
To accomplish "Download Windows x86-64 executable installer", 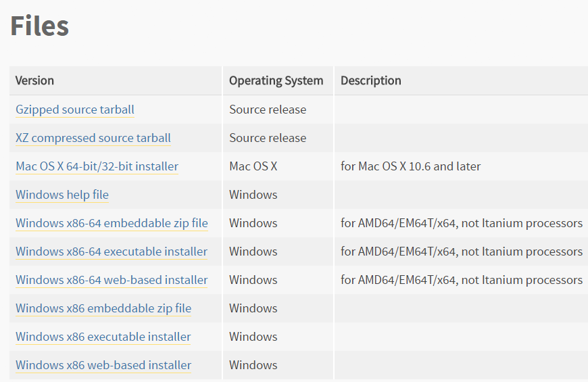I will tap(112, 252).
